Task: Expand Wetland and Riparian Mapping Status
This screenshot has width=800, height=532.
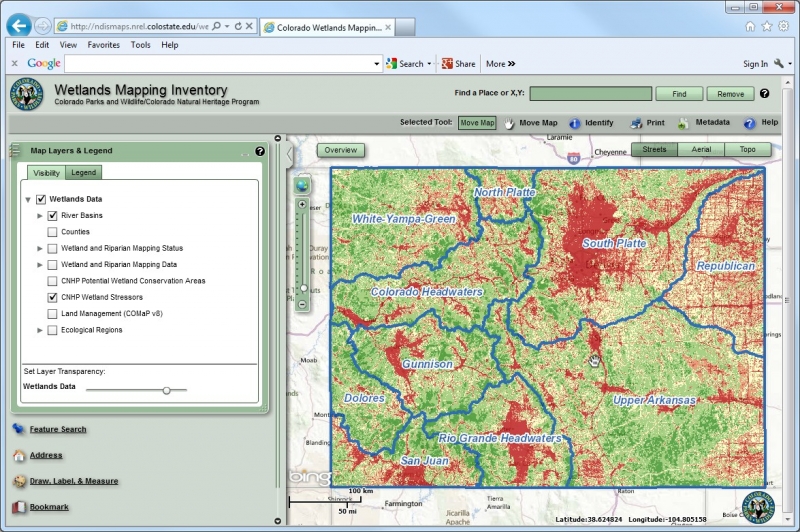Action: coord(40,248)
